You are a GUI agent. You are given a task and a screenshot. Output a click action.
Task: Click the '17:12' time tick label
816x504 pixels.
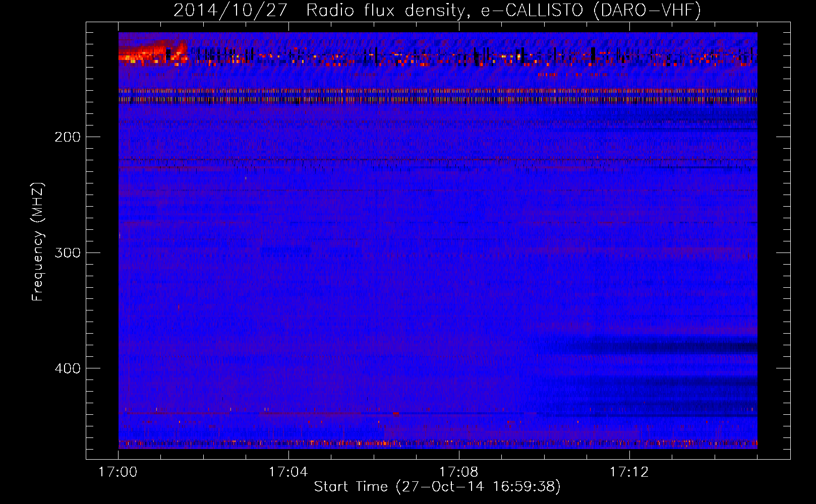(629, 472)
